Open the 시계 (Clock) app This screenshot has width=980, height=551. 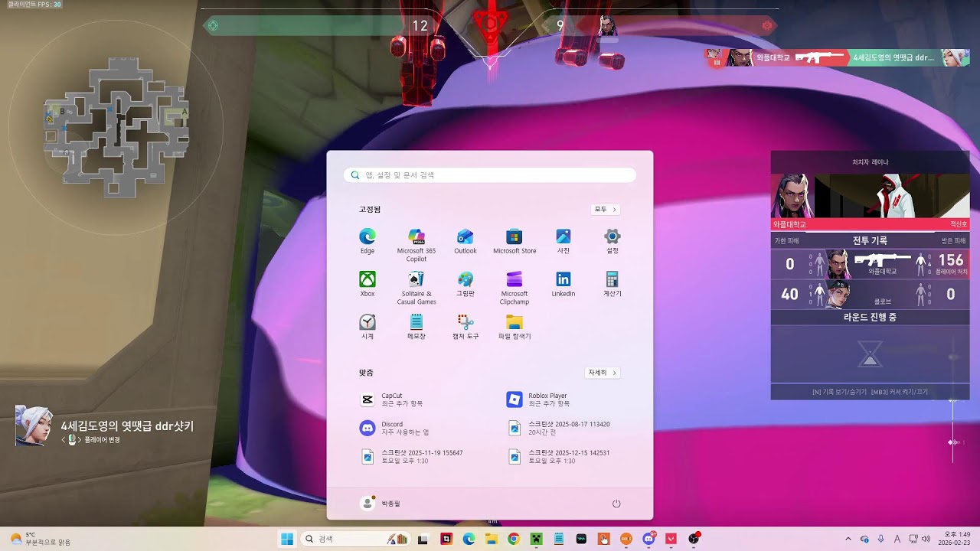pos(367,327)
